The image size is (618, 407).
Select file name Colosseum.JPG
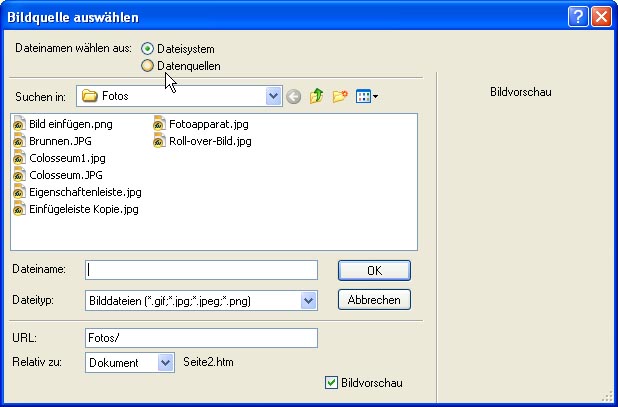pos(66,175)
